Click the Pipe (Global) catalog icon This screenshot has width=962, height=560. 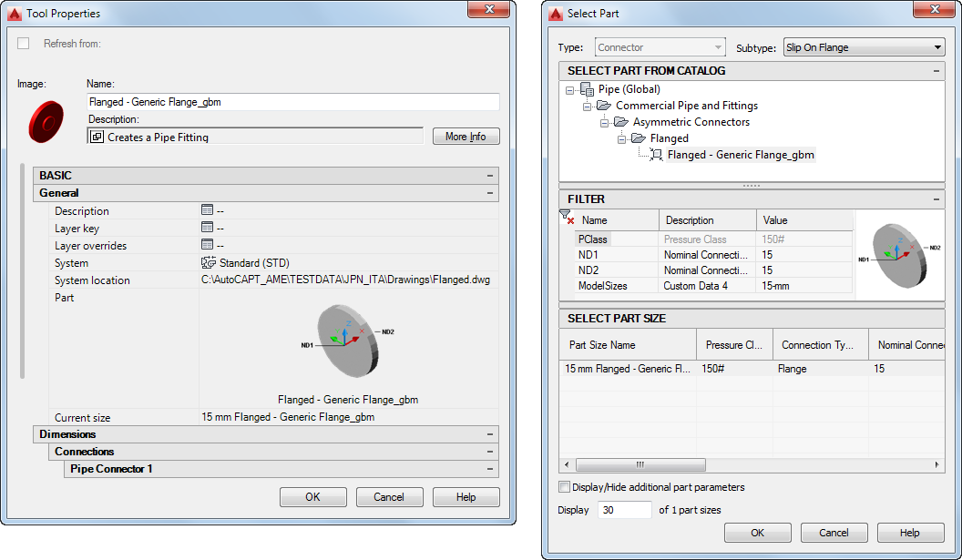pyautogui.click(x=587, y=89)
